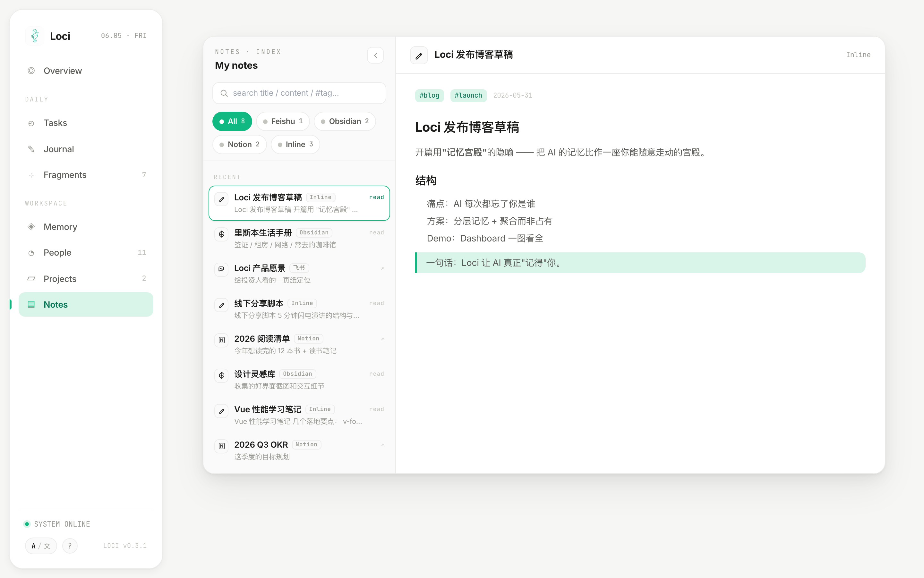Click read on the 里斯本生活手册 note
This screenshot has height=578, width=924.
[x=376, y=233]
